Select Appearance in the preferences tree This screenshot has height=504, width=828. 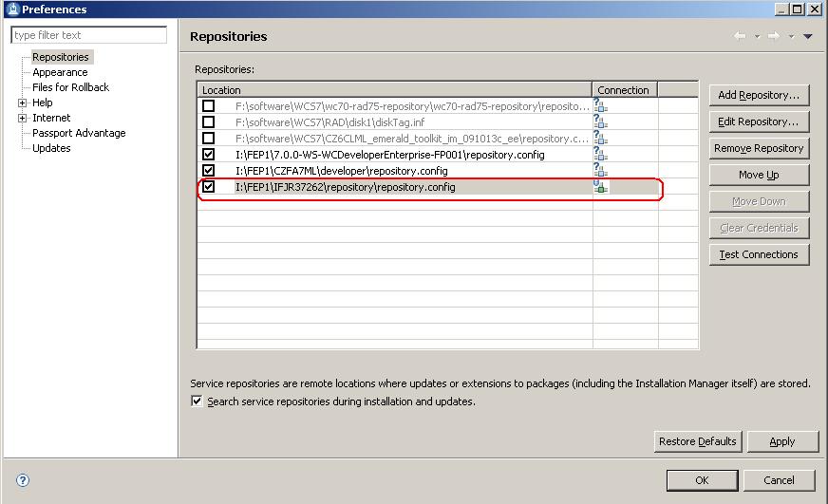click(60, 72)
